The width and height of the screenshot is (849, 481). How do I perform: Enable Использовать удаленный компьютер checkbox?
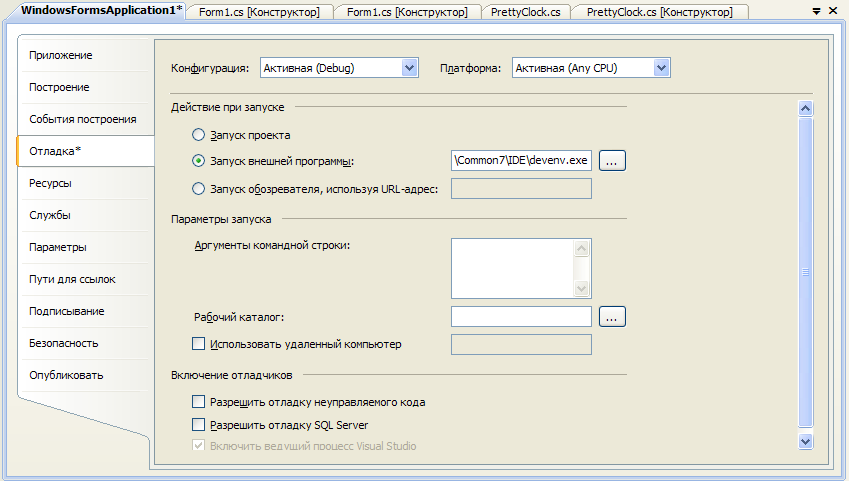(x=198, y=343)
